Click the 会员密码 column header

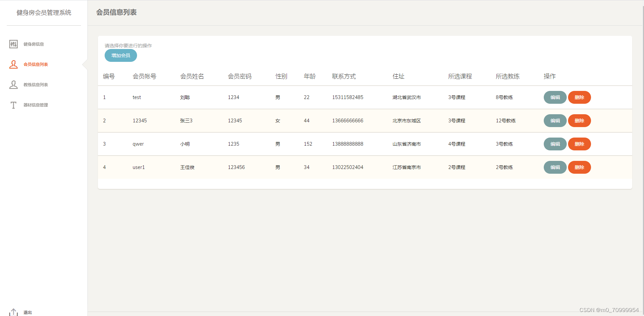[x=240, y=76]
